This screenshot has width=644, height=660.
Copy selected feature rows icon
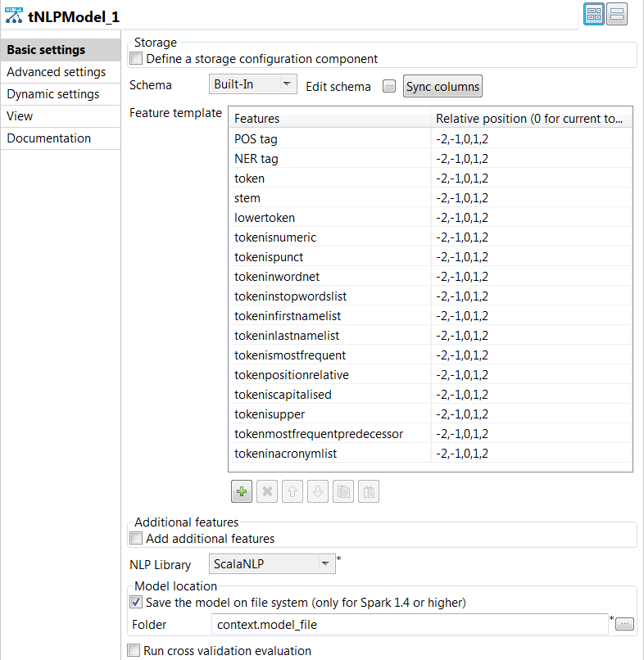pos(343,491)
